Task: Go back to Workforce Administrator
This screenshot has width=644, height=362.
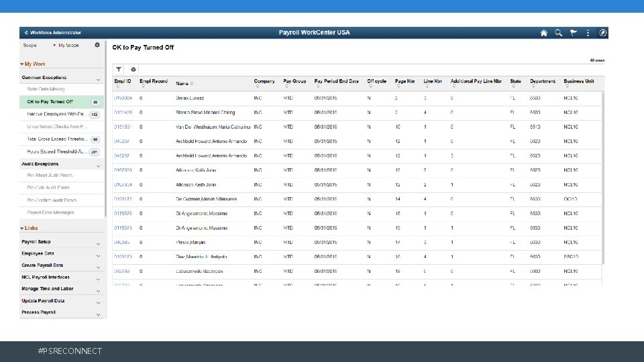Action: [x=52, y=32]
